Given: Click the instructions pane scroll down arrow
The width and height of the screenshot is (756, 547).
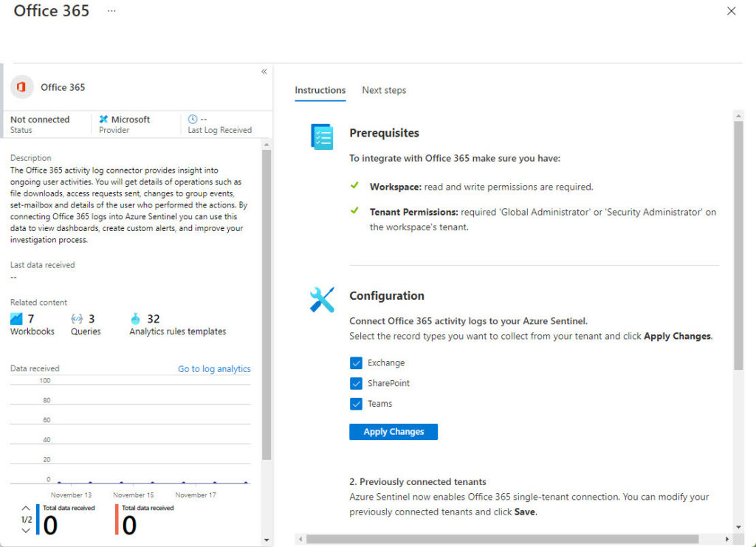Looking at the screenshot, I should point(738,527).
